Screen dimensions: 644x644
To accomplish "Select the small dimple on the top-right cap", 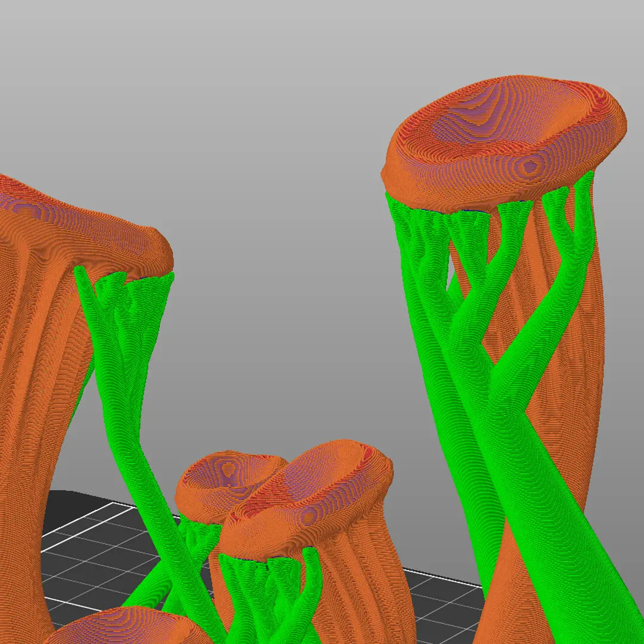I will pos(530,166).
